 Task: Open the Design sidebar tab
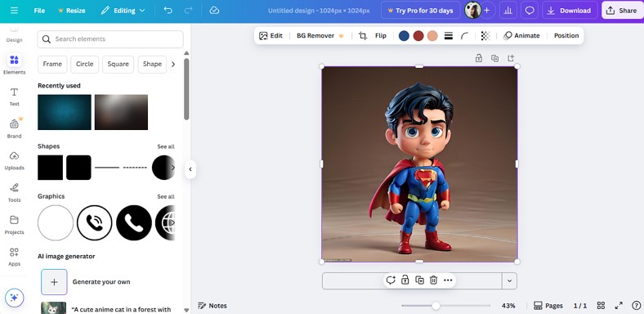(14, 35)
